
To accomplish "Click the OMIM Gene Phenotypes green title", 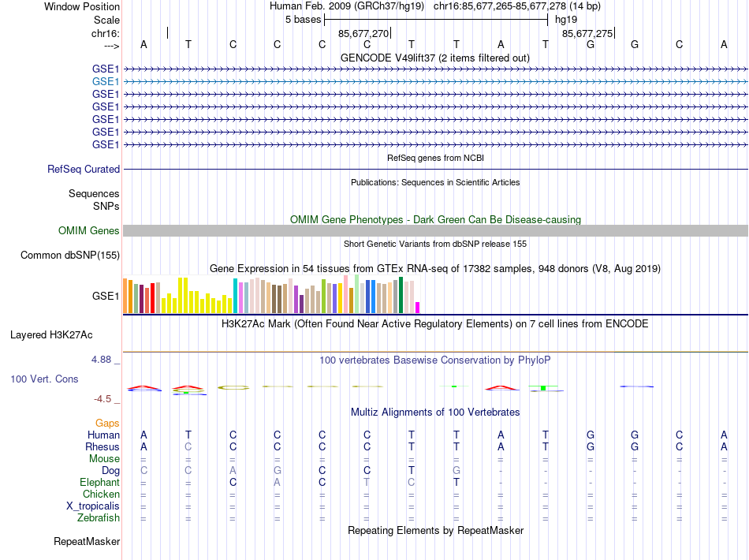I will [x=435, y=220].
